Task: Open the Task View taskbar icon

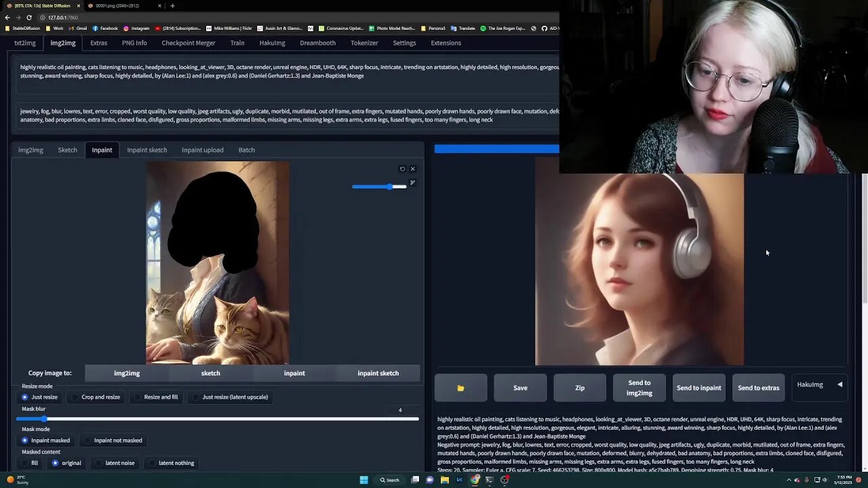Action: click(x=415, y=480)
